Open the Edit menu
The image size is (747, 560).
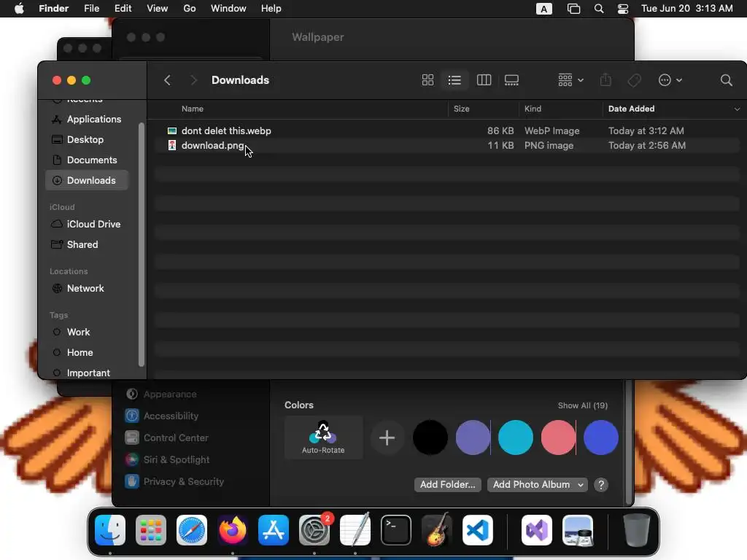[x=123, y=8]
